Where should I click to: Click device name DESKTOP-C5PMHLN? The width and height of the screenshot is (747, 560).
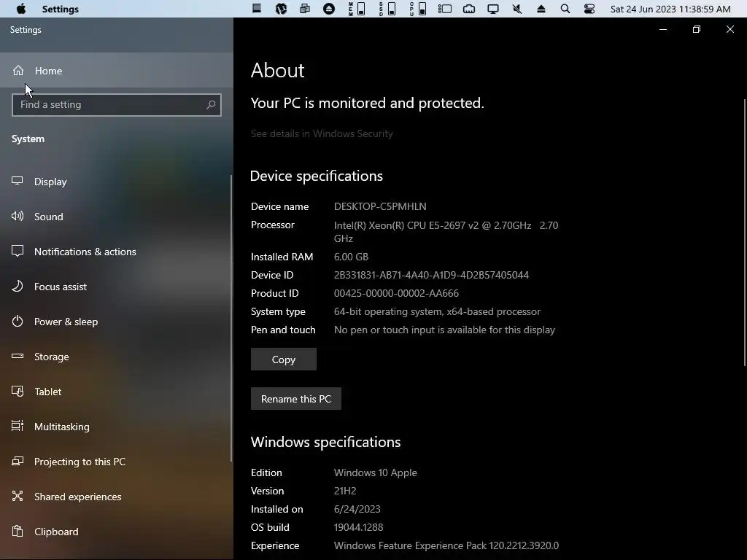380,206
